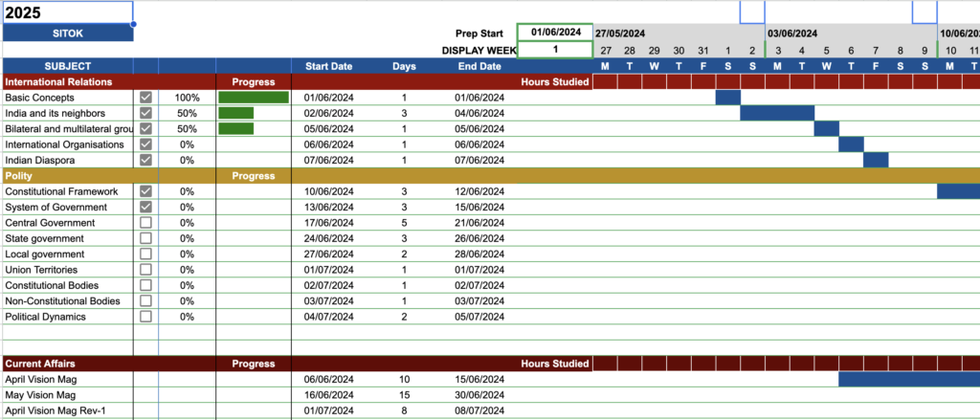This screenshot has height=420, width=980.
Task: Click India and its neighbors progress bar
Action: point(235,113)
